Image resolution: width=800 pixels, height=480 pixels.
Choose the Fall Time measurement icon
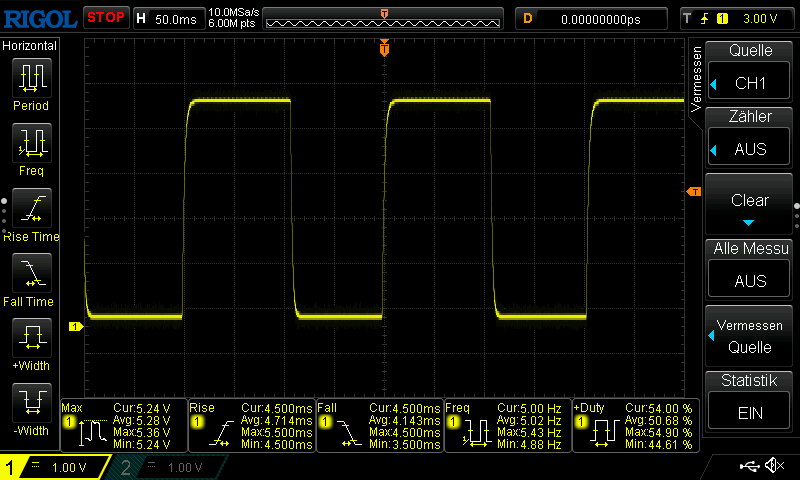point(30,274)
